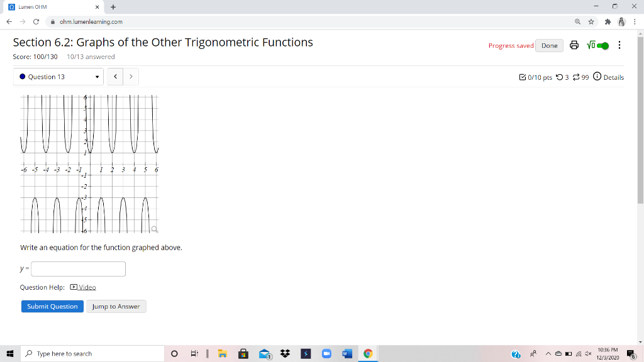
Task: Click the checkbox score icon before 0/10 pts
Action: [523, 77]
